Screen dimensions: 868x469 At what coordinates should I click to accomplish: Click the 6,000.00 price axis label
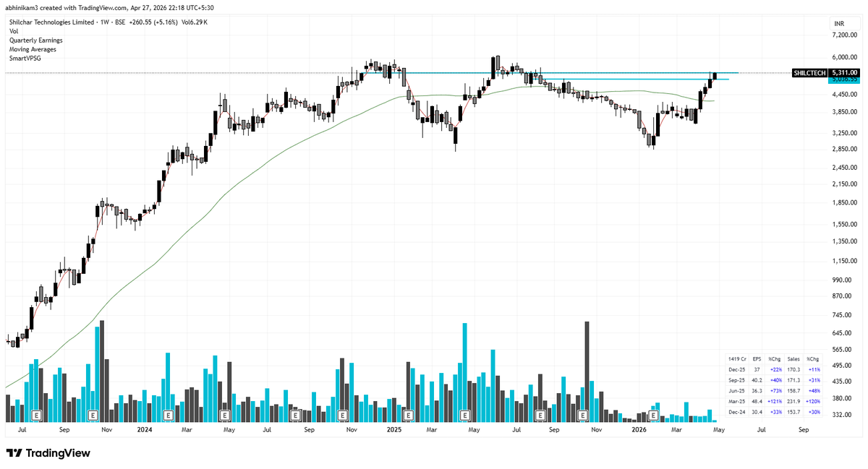(845, 57)
